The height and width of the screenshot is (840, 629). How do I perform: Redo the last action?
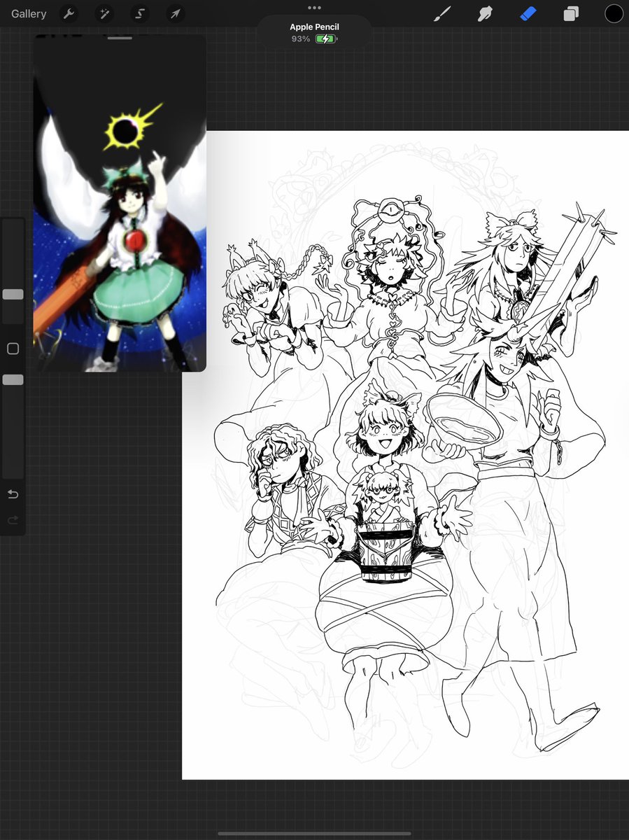pyautogui.click(x=13, y=520)
